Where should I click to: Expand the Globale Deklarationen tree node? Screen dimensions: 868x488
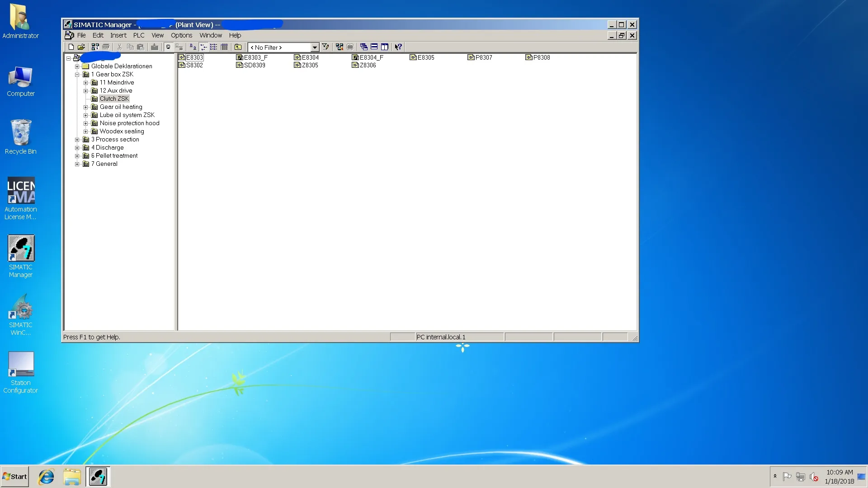pos(77,66)
